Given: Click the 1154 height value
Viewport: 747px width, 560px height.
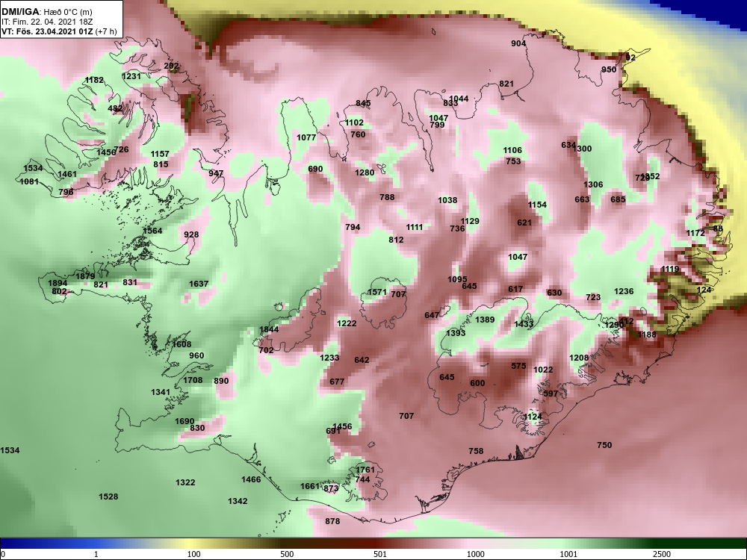Looking at the screenshot, I should click(537, 205).
